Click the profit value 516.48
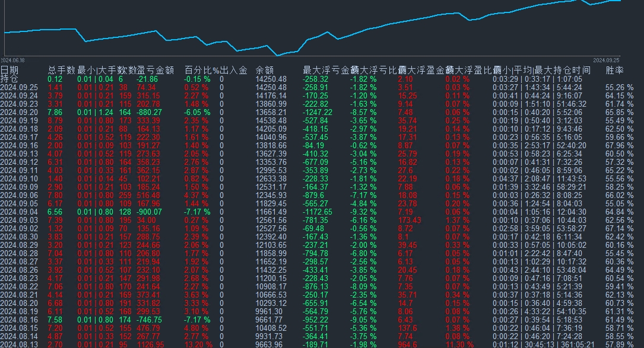The height and width of the screenshot is (348, 644). pyautogui.click(x=148, y=195)
